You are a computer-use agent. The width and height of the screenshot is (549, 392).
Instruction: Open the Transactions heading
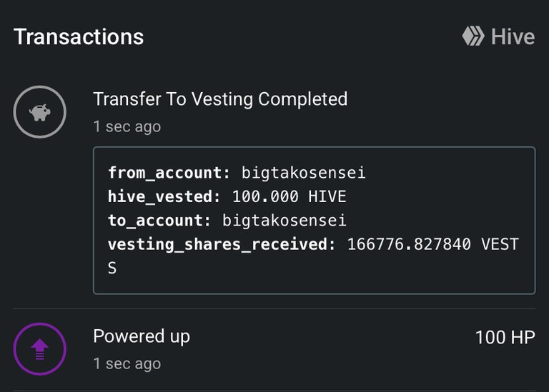click(79, 36)
